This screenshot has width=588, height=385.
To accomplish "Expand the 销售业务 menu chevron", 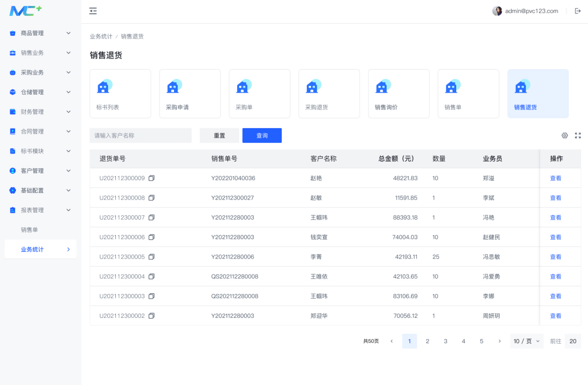I will [69, 53].
